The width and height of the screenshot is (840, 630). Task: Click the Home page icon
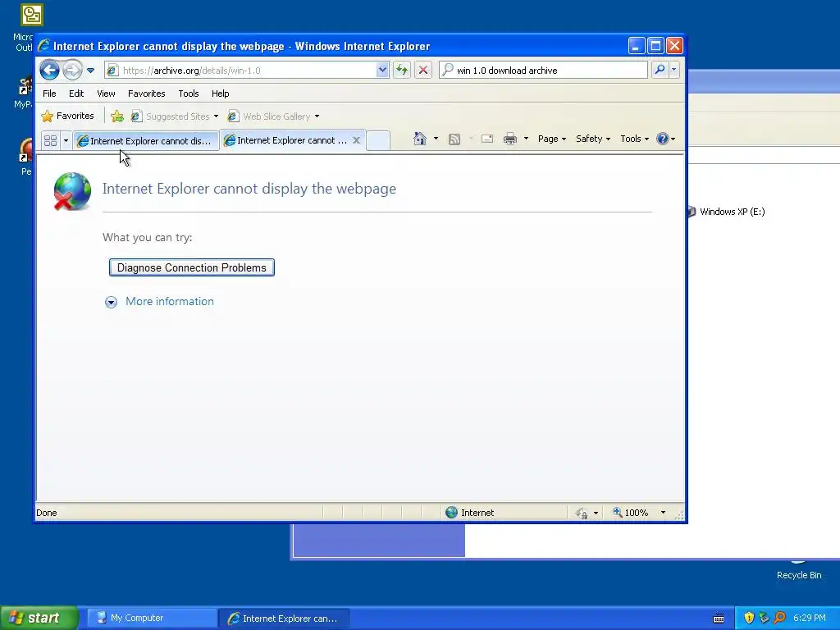point(420,139)
